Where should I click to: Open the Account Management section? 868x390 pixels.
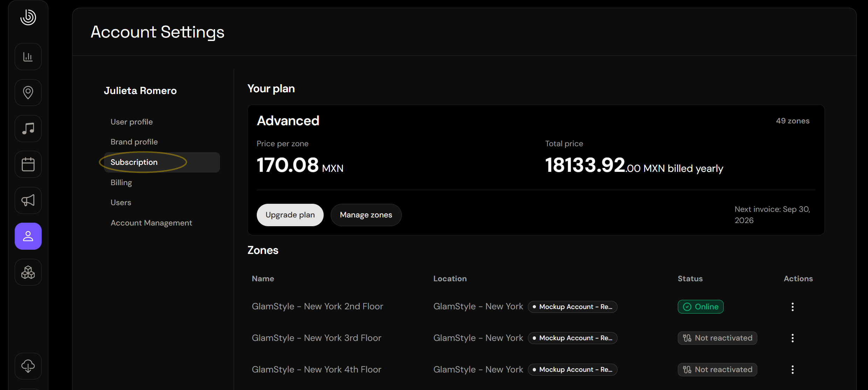(x=151, y=223)
